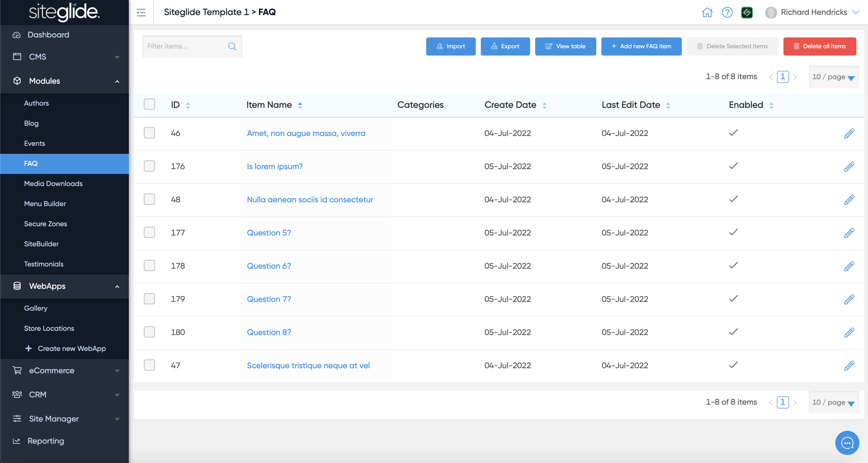This screenshot has height=463, width=868.
Task: Select the checkbox for item ID 47
Action: pyautogui.click(x=149, y=365)
